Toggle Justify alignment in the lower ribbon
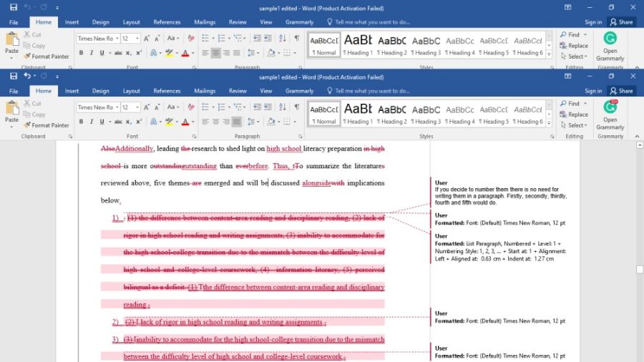The image size is (644, 362). tap(237, 122)
